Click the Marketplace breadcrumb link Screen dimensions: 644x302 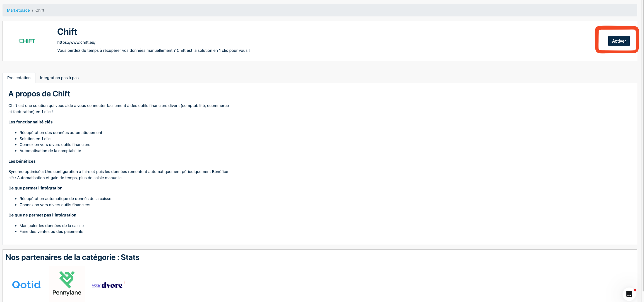pos(18,10)
